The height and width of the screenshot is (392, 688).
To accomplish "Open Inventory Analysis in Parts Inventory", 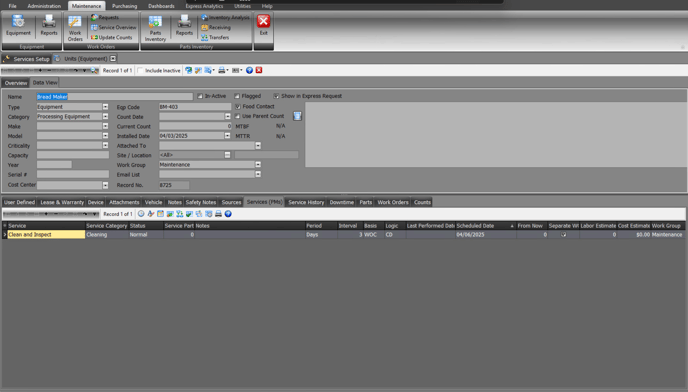I will [226, 18].
